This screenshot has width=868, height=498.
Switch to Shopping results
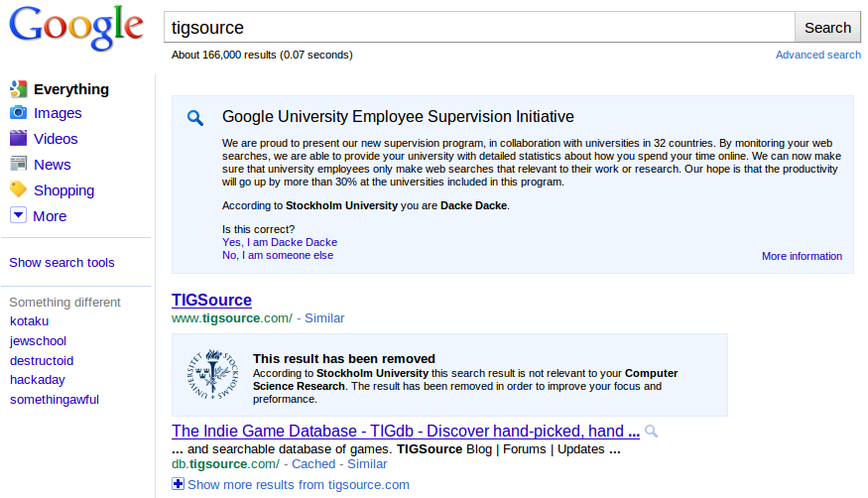pos(63,190)
